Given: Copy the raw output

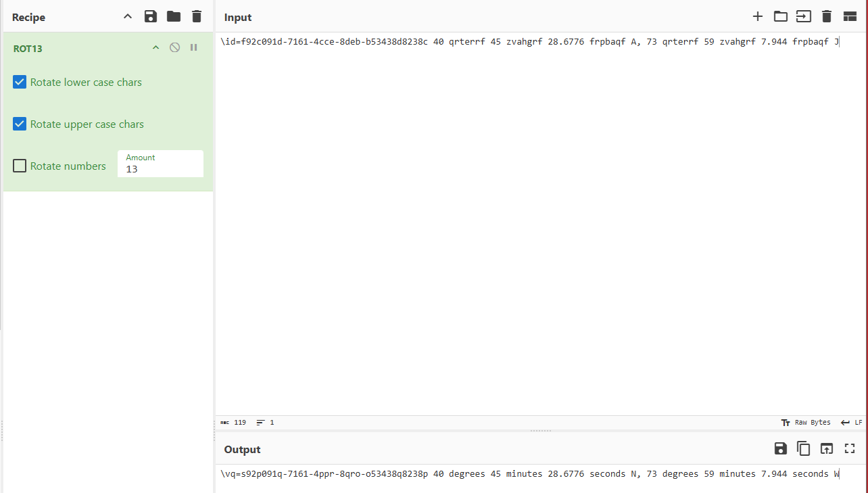Looking at the screenshot, I should [803, 448].
